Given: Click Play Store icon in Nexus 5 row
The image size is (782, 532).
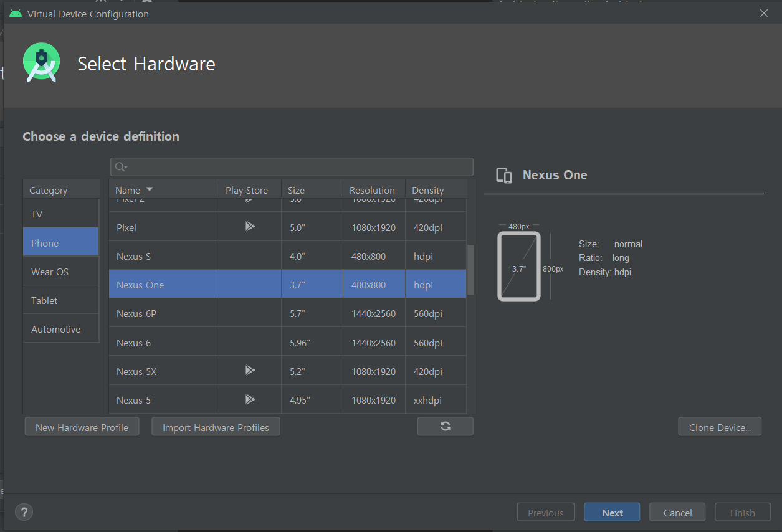Looking at the screenshot, I should pyautogui.click(x=249, y=399).
